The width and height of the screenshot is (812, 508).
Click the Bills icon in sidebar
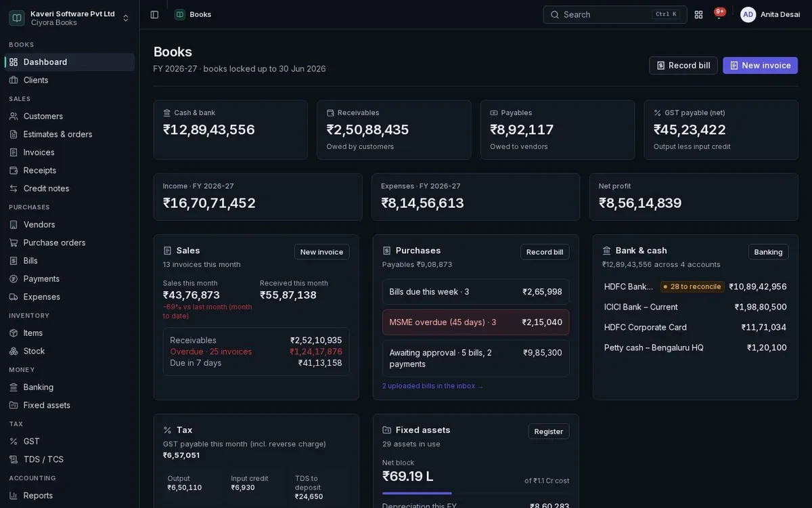(x=14, y=261)
